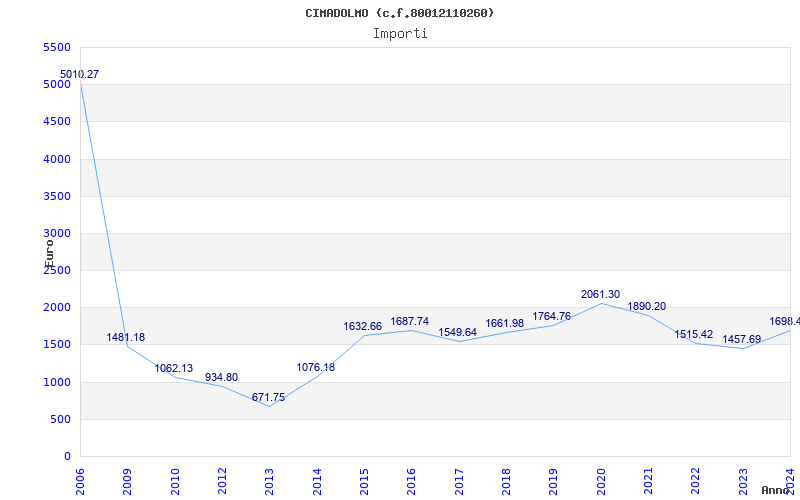Select the 1661.98 data label
This screenshot has height=500, width=800.
505,323
